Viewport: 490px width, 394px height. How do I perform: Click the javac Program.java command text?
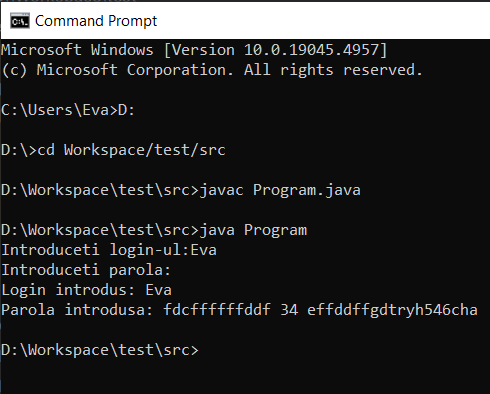[280, 190]
